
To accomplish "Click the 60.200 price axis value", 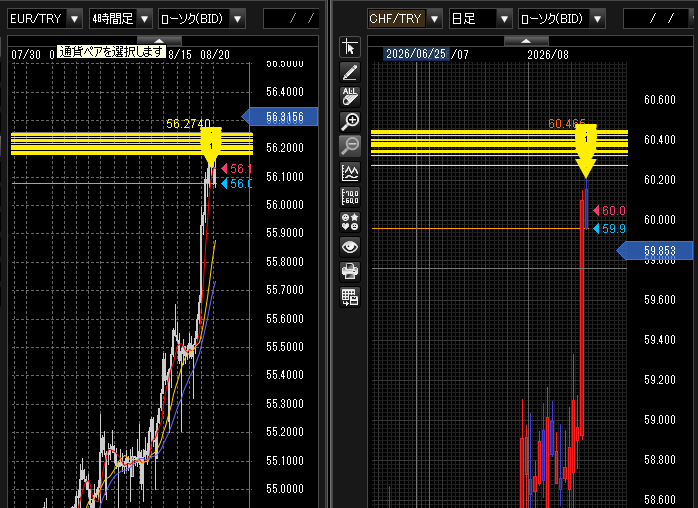I will click(x=660, y=180).
